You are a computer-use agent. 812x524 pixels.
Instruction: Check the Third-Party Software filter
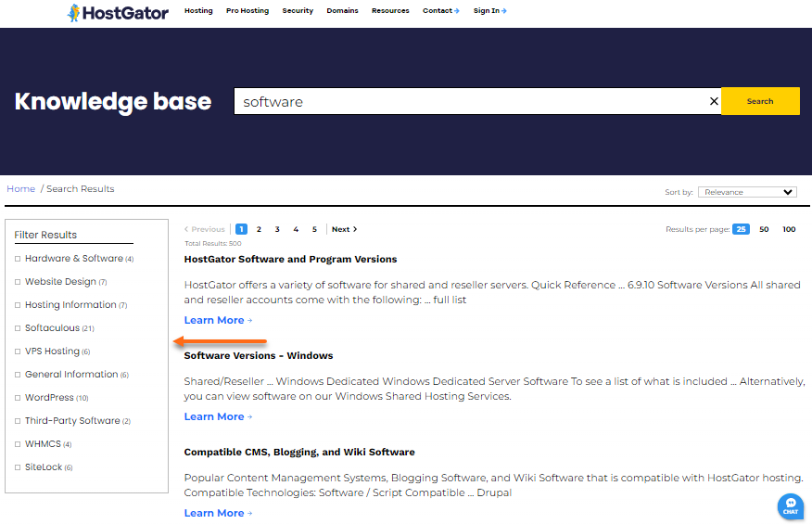pyautogui.click(x=18, y=421)
